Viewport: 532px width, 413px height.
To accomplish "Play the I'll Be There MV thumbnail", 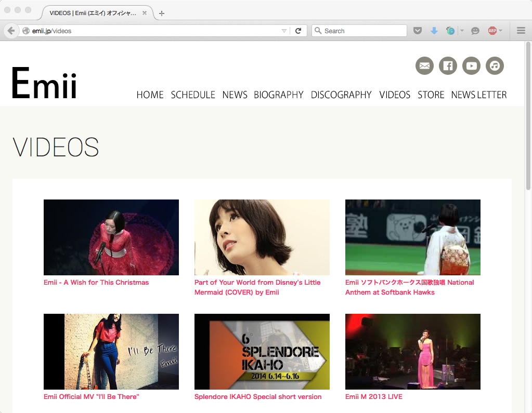I will click(111, 352).
